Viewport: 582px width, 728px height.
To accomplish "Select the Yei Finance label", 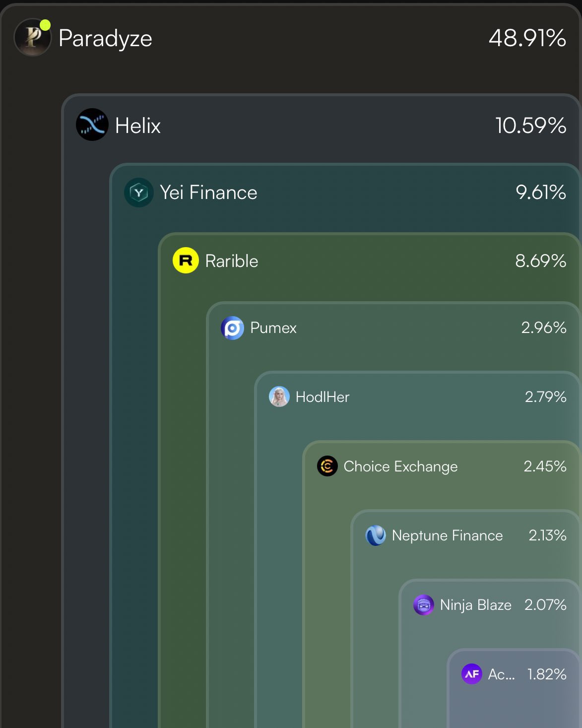I will pyautogui.click(x=208, y=193).
